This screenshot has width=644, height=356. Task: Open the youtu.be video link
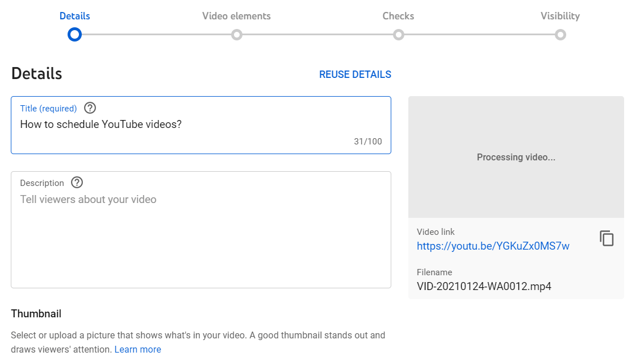493,246
